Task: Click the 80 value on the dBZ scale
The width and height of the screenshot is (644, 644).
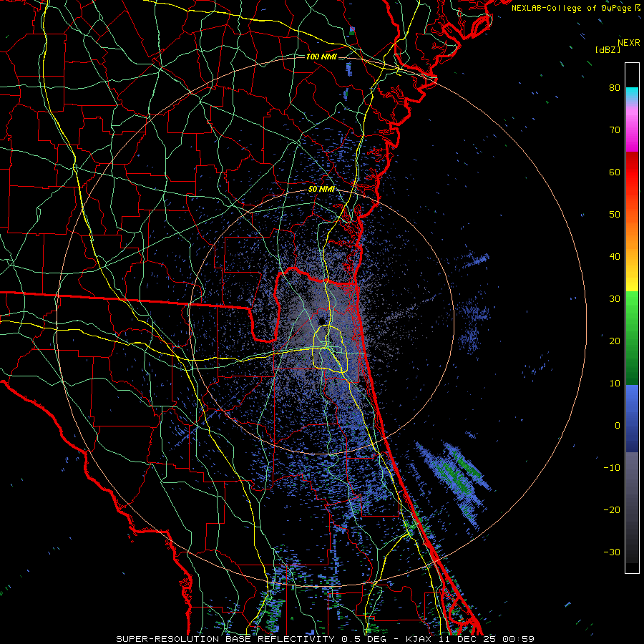Action: [615, 87]
